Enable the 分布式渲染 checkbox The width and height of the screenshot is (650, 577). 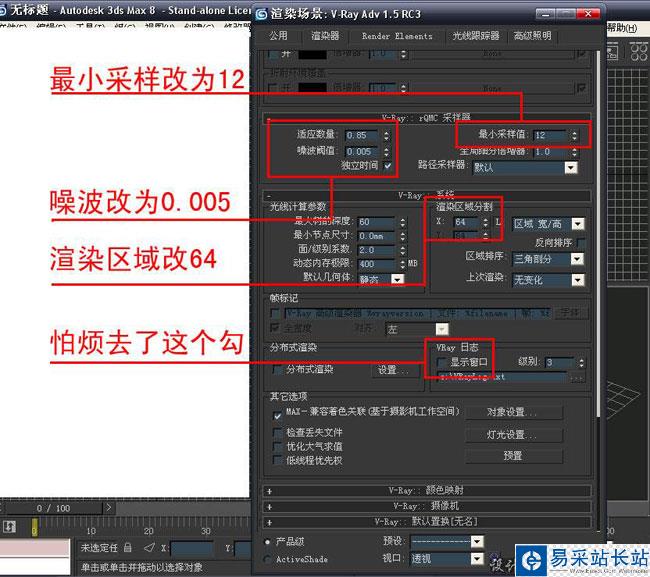click(x=277, y=369)
